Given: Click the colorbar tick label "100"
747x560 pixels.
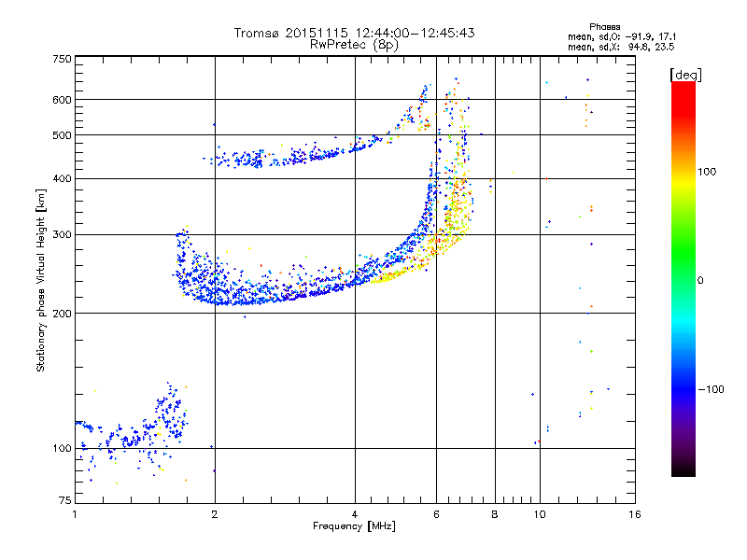Looking at the screenshot, I should [707, 172].
